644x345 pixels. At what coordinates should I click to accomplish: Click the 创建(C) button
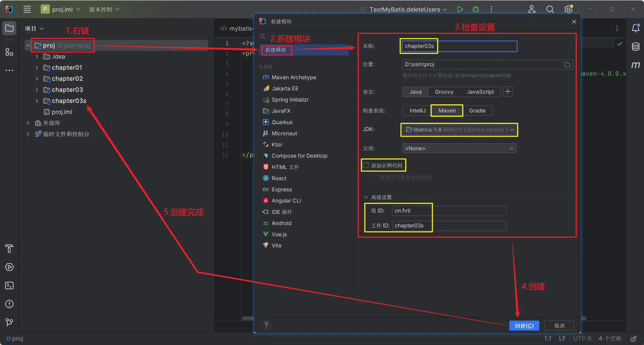(x=524, y=326)
